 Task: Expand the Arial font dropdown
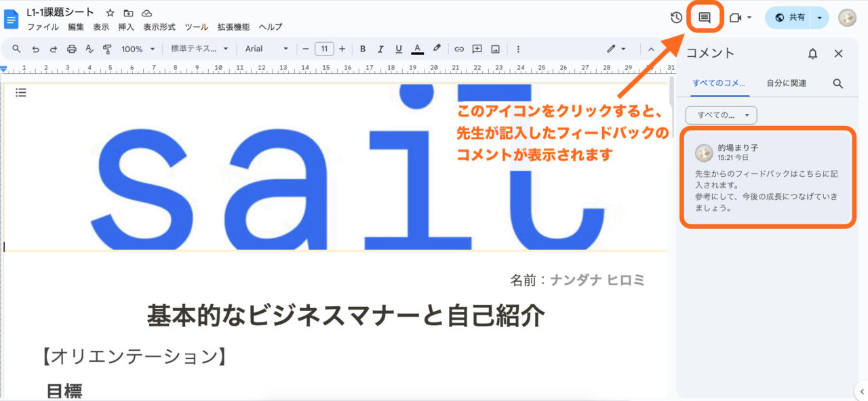267,49
